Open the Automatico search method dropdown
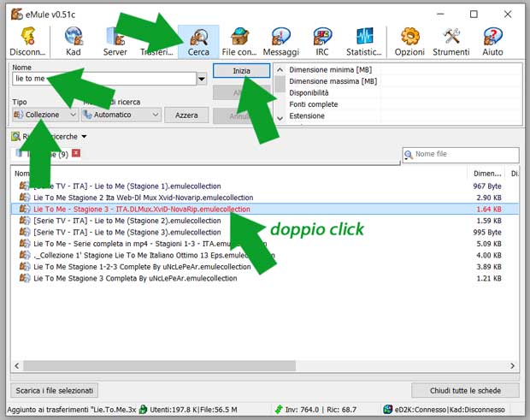The image size is (530, 420). click(121, 115)
